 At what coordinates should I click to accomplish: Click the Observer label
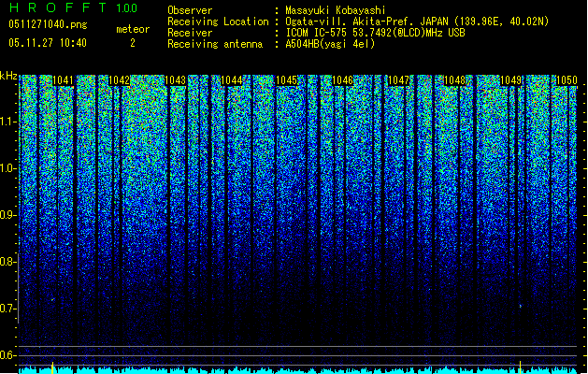pos(190,10)
